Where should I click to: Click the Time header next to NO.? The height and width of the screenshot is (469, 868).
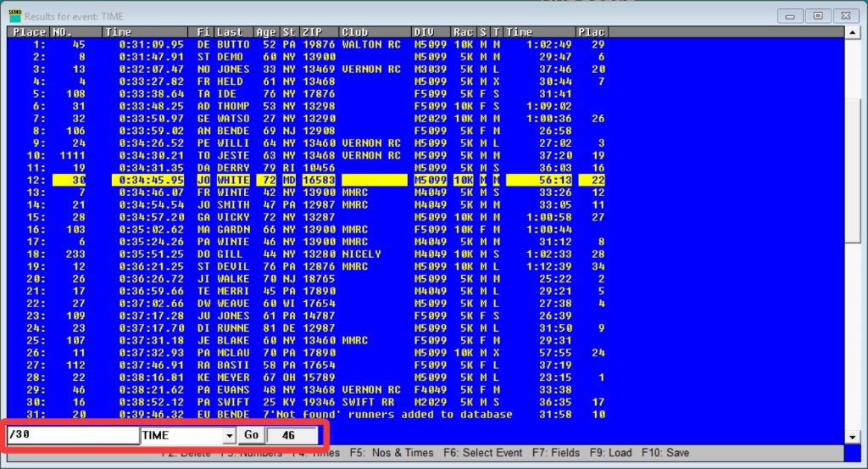pos(146,32)
